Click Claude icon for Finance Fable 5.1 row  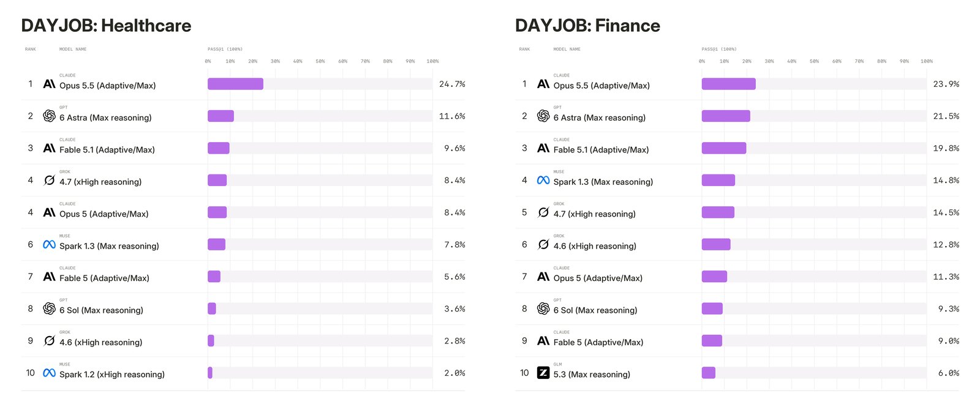(543, 148)
